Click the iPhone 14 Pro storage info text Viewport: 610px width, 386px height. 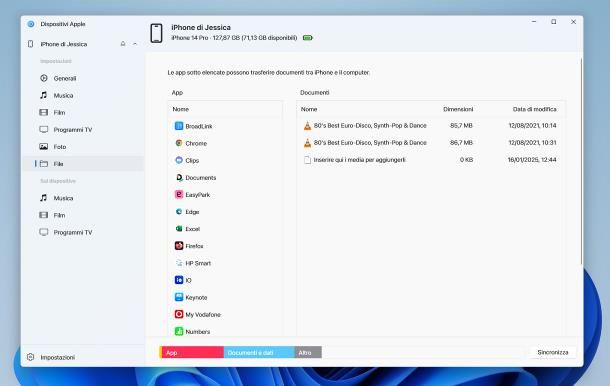(x=234, y=38)
